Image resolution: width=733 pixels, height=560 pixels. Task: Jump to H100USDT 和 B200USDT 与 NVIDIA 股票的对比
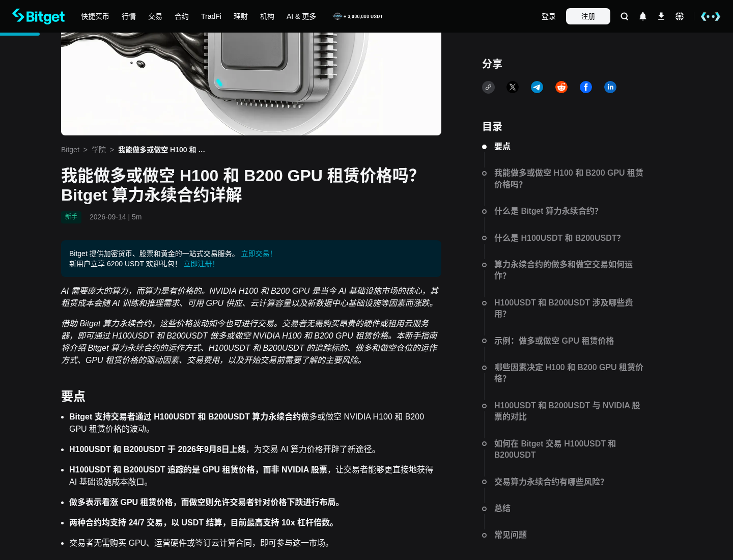click(x=567, y=411)
